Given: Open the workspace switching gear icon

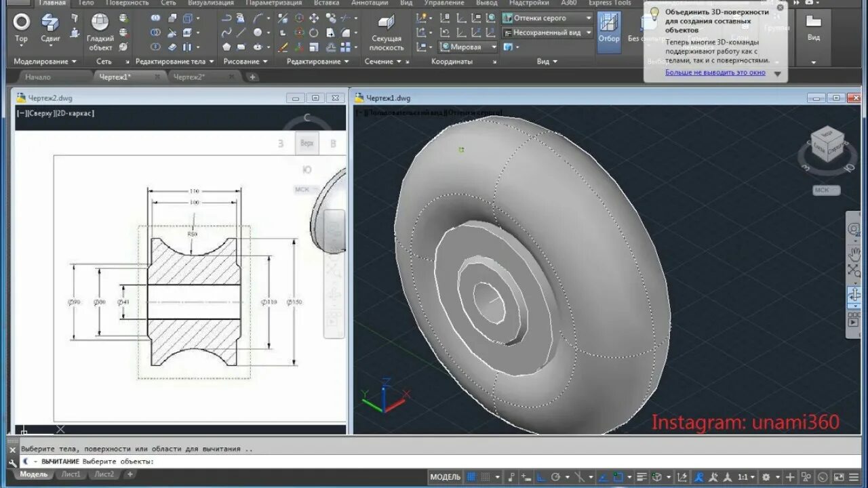Looking at the screenshot, I should click(x=766, y=477).
